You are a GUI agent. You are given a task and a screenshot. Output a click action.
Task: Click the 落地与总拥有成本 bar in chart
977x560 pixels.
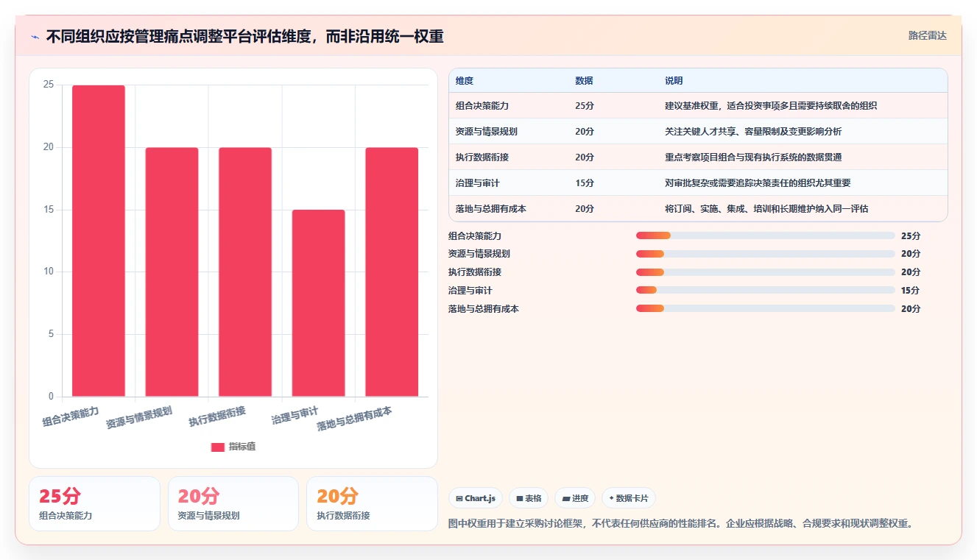click(392, 272)
